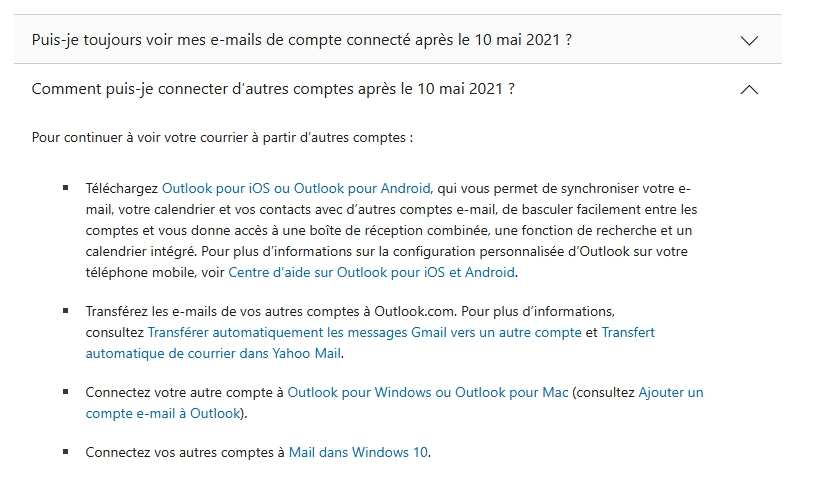This screenshot has width=839, height=479.
Task: Open the 'Puis-je toujours voir mes e-mails de compte connecté' heading
Action: pos(302,40)
